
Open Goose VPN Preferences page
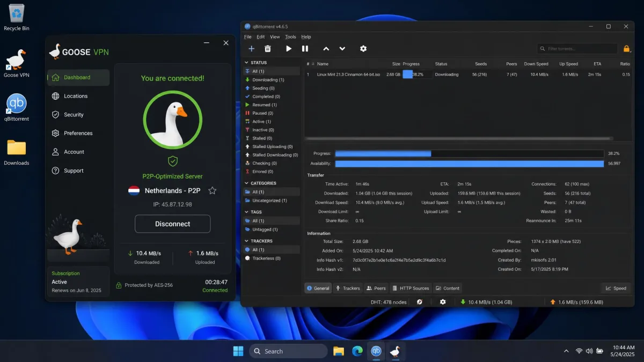click(x=78, y=133)
